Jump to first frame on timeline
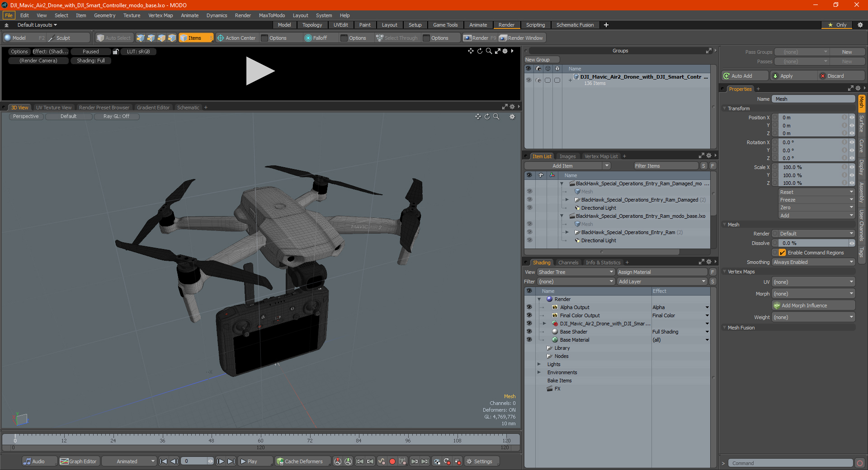This screenshot has width=868, height=470. click(164, 461)
